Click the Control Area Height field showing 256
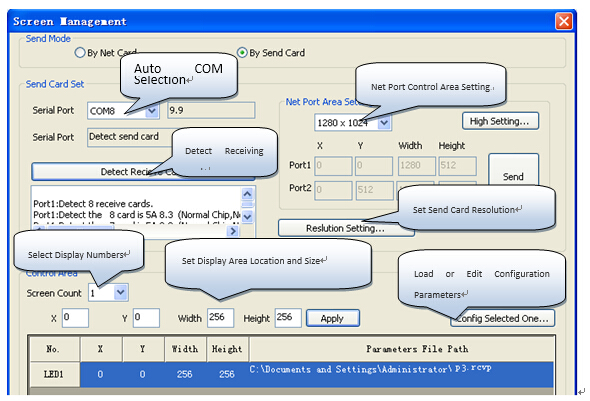The width and height of the screenshot is (590, 401). [x=288, y=318]
